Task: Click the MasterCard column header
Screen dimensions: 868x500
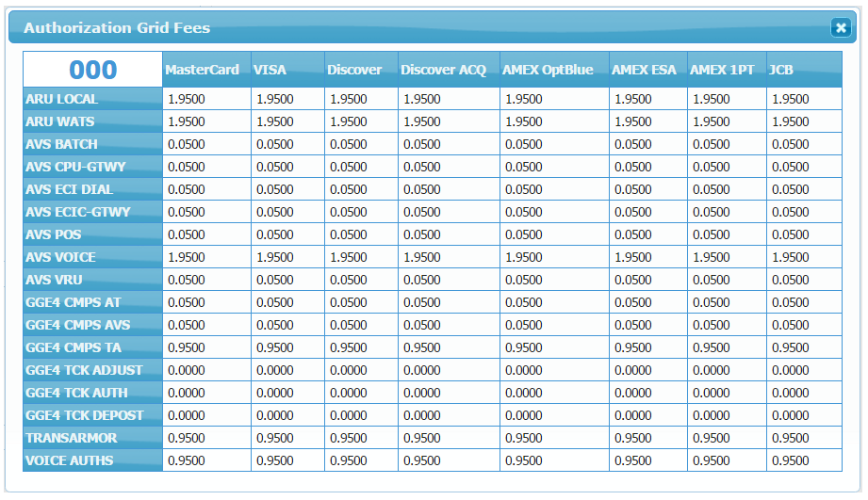Action: coord(206,70)
